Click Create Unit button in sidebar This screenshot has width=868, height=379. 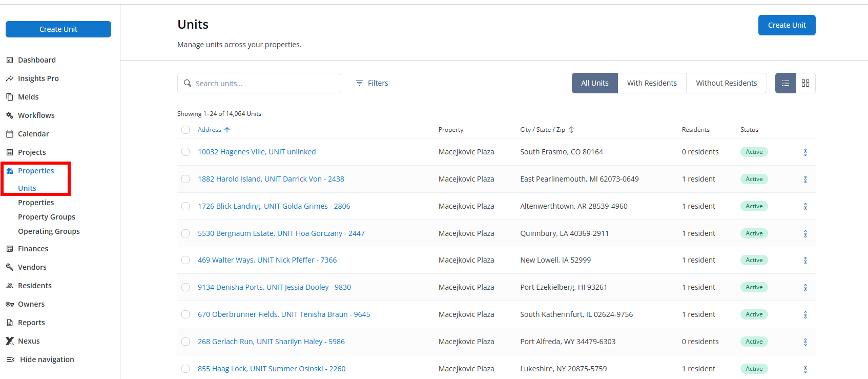click(58, 29)
